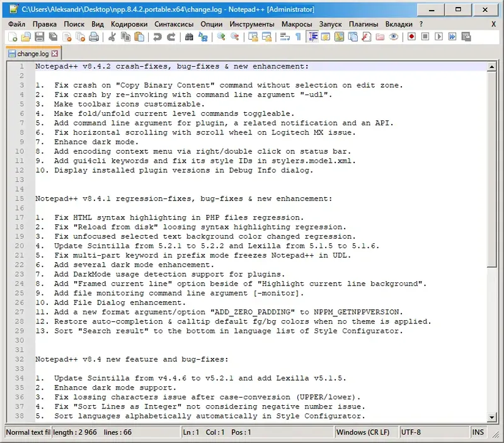Click the INS insert mode indicator
The width and height of the screenshot is (504, 443).
click(478, 432)
